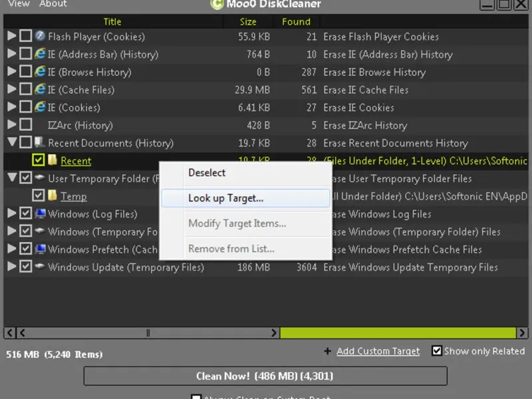Collapse the Recent Documents (History) row
Viewport: 532px width, 399px height.
click(12, 142)
